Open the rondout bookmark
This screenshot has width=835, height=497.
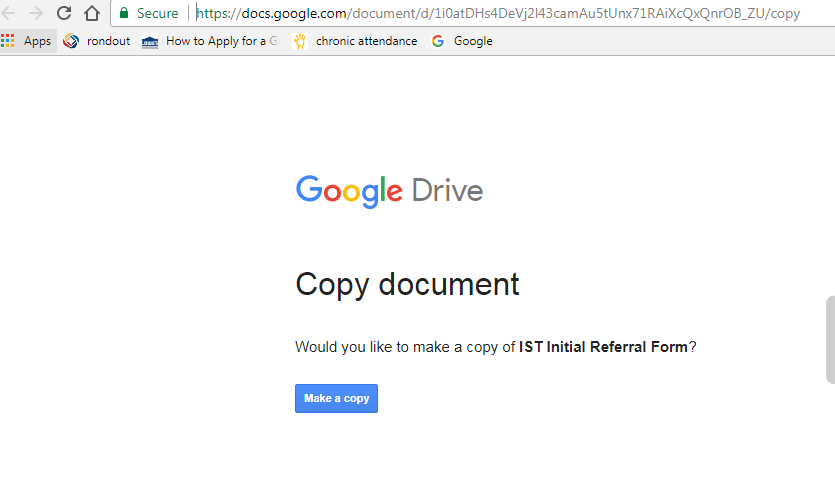pyautogui.click(x=97, y=41)
